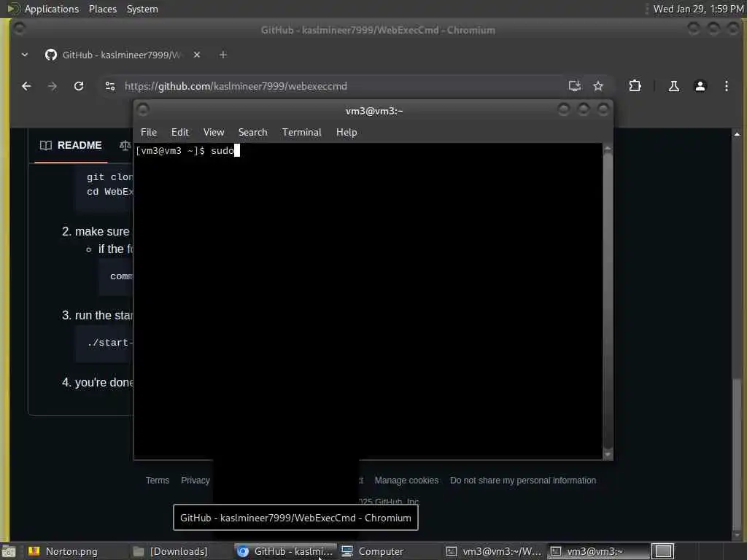The width and height of the screenshot is (747, 560).
Task: Switch to vm3@vm3:~ terminal in taskbar
Action: (598, 551)
